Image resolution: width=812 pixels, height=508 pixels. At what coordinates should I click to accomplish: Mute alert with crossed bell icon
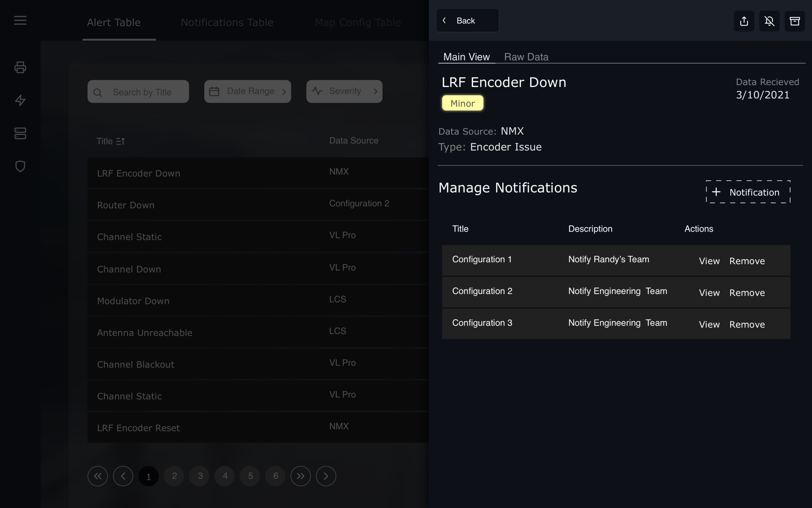(769, 21)
